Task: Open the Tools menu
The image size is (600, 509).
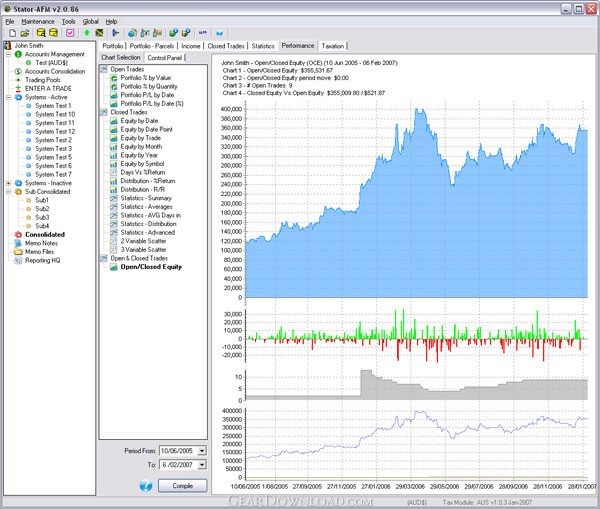Action: pos(68,21)
